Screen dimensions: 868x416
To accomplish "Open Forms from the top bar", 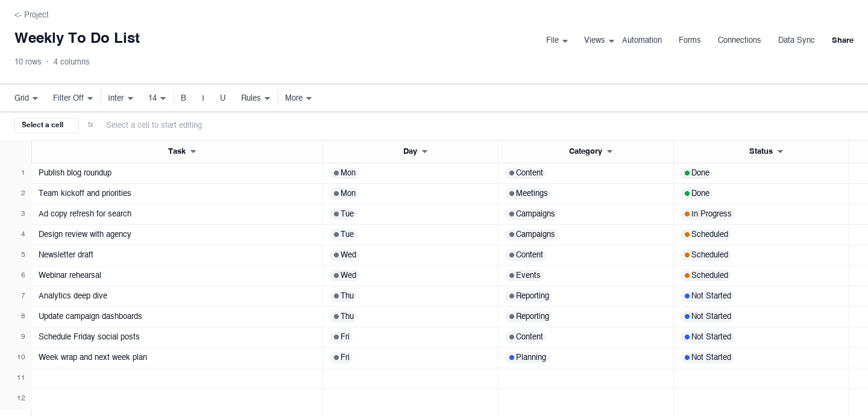I will coord(690,40).
